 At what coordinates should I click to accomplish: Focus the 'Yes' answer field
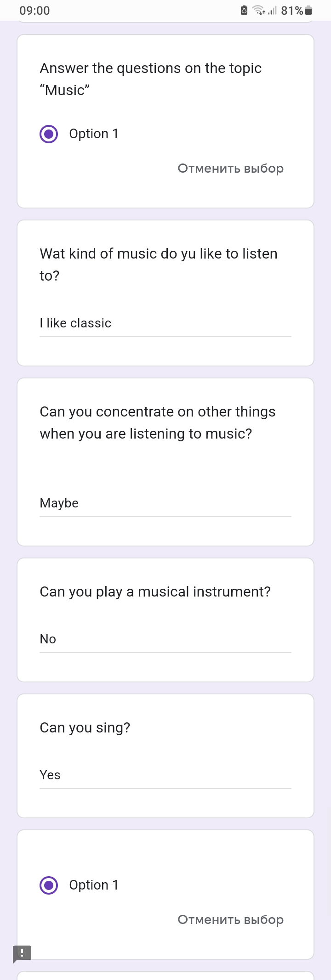[165, 775]
